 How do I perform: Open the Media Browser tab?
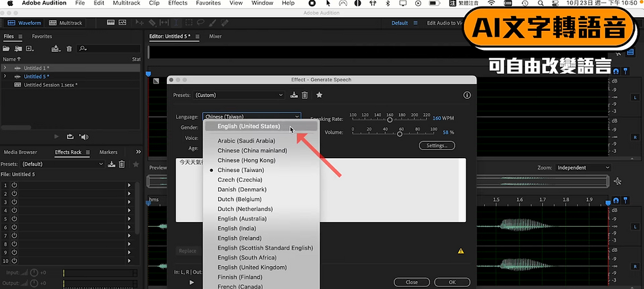tap(20, 152)
